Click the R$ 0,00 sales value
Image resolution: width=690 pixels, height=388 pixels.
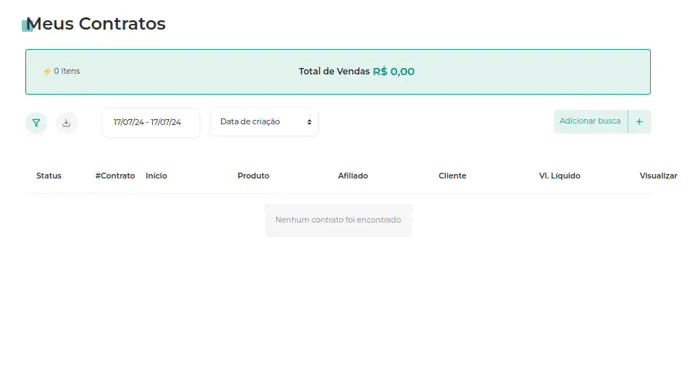tap(394, 72)
